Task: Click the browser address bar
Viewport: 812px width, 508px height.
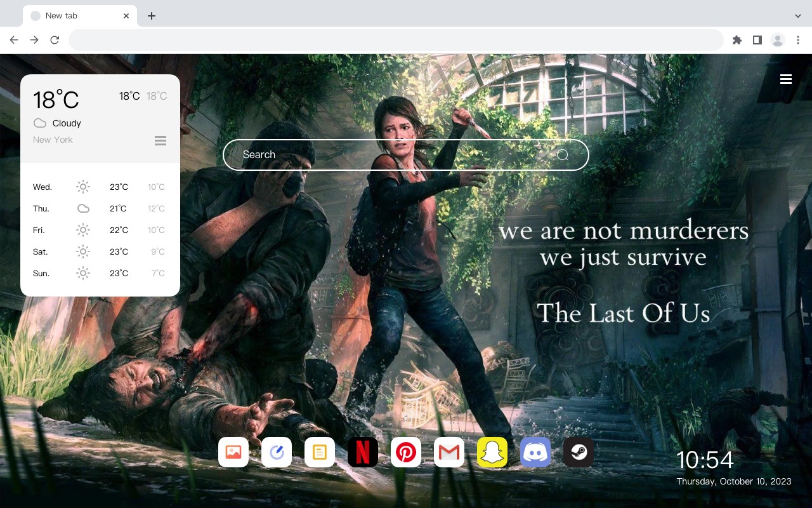Action: 396,40
